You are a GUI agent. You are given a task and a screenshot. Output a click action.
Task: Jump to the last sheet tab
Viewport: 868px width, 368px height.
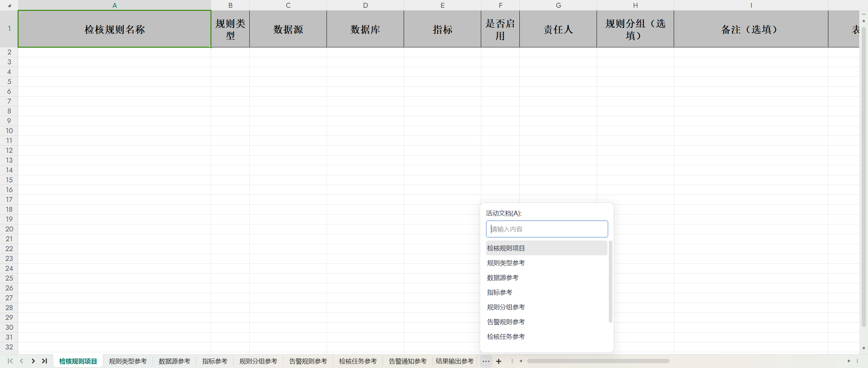pos(45,361)
